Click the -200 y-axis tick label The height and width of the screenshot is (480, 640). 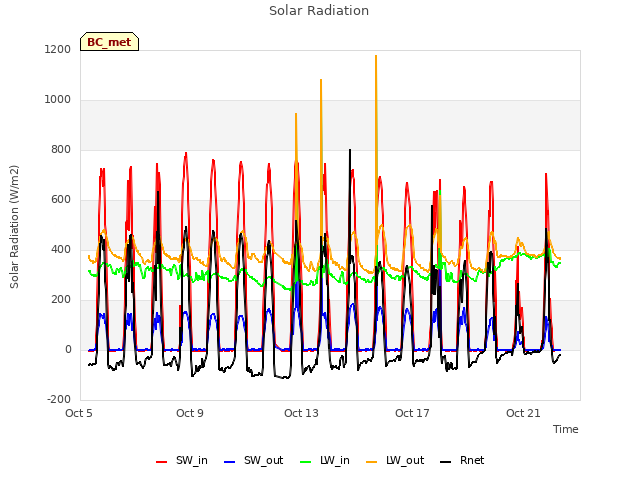coord(59,400)
